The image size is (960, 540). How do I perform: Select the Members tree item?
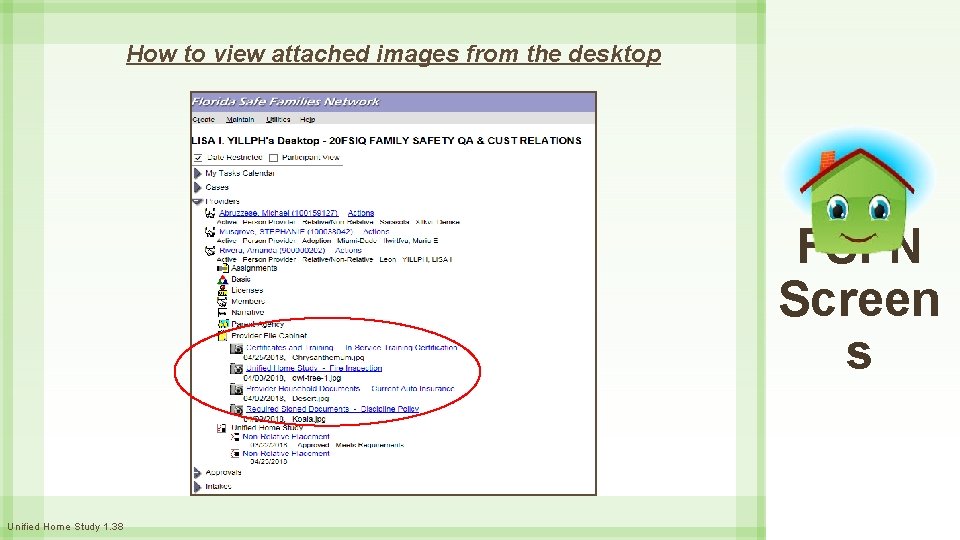pyautogui.click(x=248, y=301)
